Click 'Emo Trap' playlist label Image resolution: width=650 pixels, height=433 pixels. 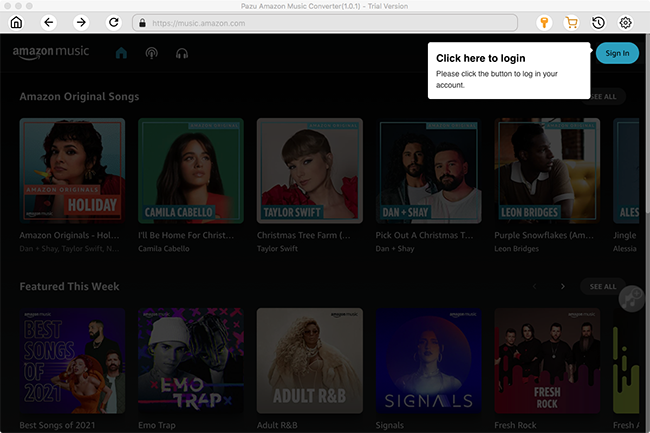(x=157, y=425)
